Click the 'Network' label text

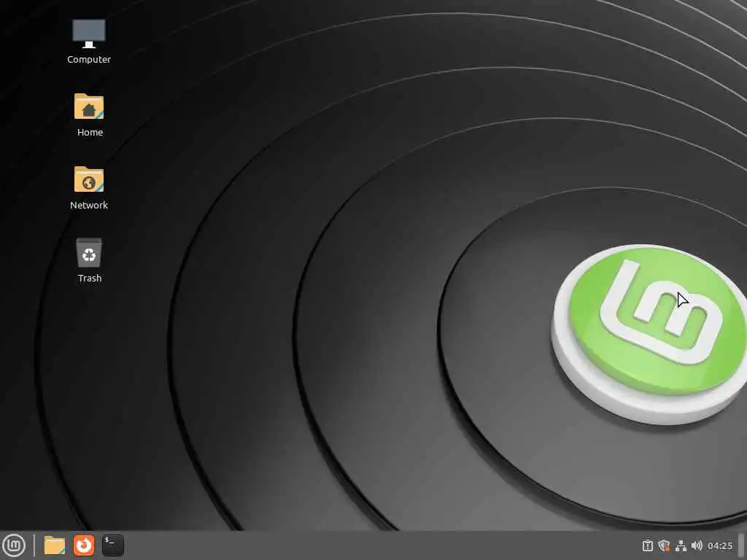click(x=89, y=205)
